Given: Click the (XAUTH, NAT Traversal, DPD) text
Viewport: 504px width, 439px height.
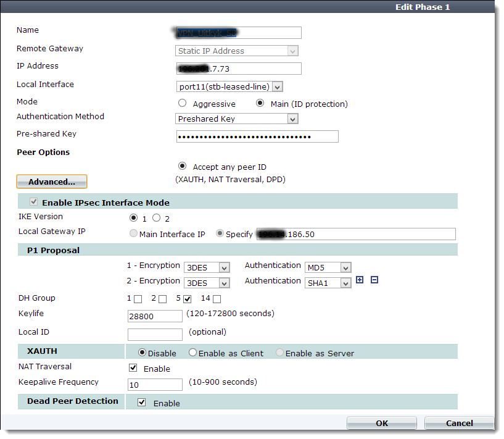Looking at the screenshot, I should (230, 180).
